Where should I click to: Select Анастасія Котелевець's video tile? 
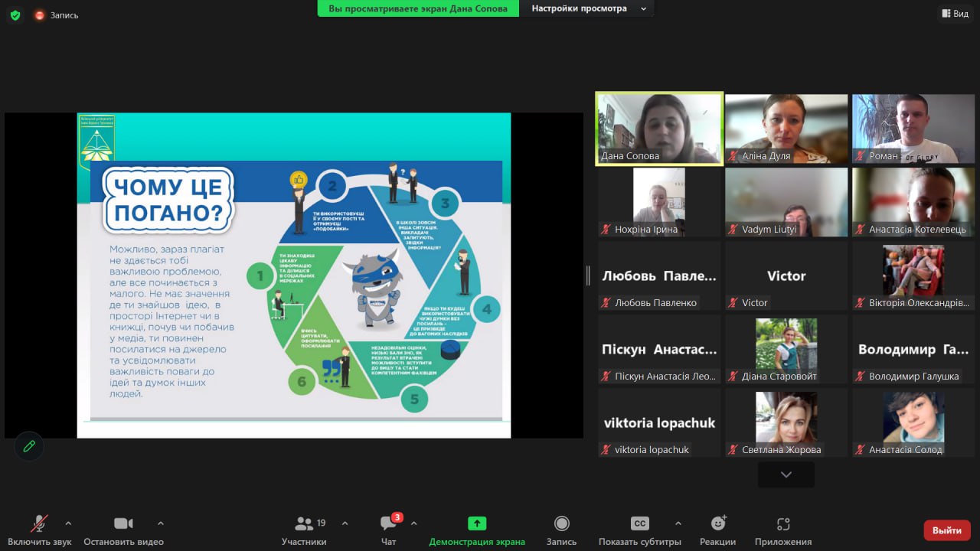[913, 202]
